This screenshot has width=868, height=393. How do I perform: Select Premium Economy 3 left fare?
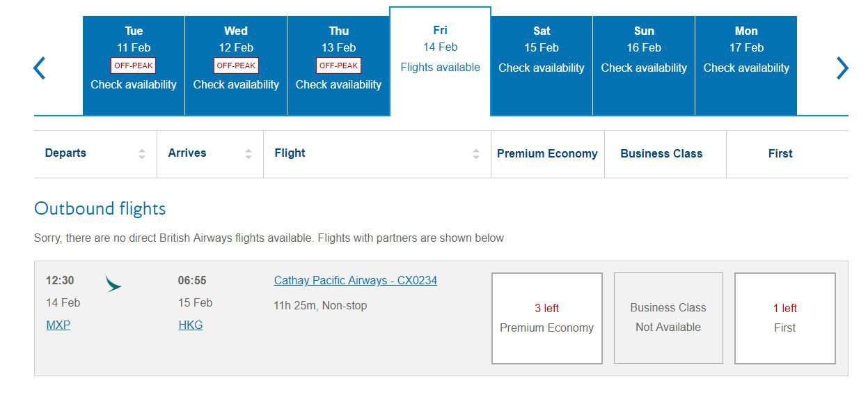point(547,318)
